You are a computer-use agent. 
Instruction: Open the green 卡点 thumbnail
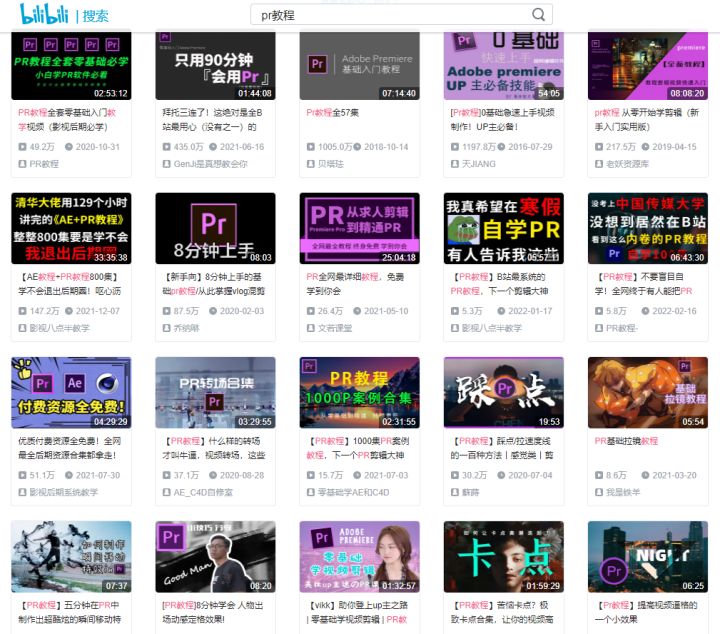point(504,556)
